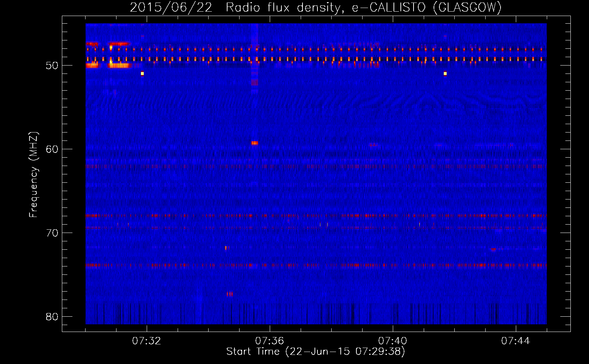Click the 07:44 time tick label
The width and height of the screenshot is (589, 364).
(x=515, y=341)
